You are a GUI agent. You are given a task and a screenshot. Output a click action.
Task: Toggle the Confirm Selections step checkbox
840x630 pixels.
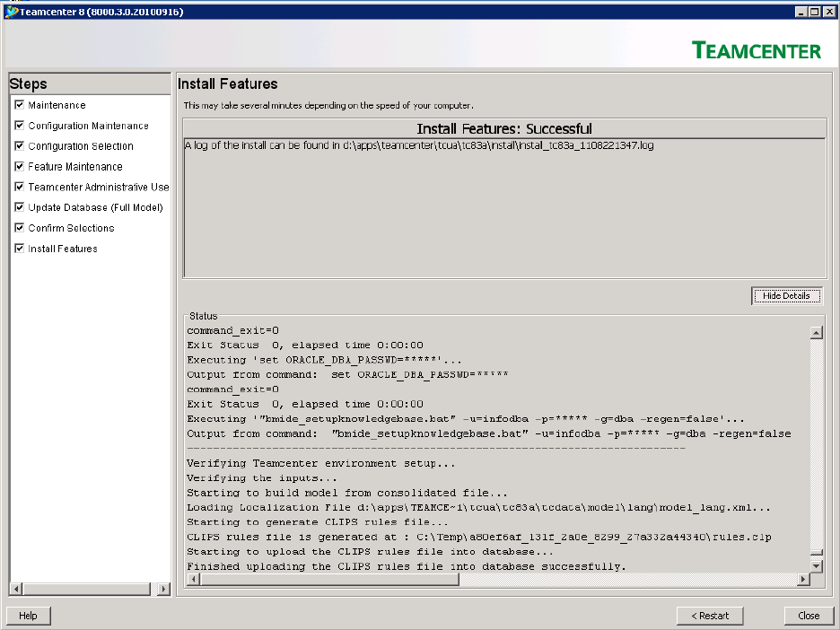point(19,228)
